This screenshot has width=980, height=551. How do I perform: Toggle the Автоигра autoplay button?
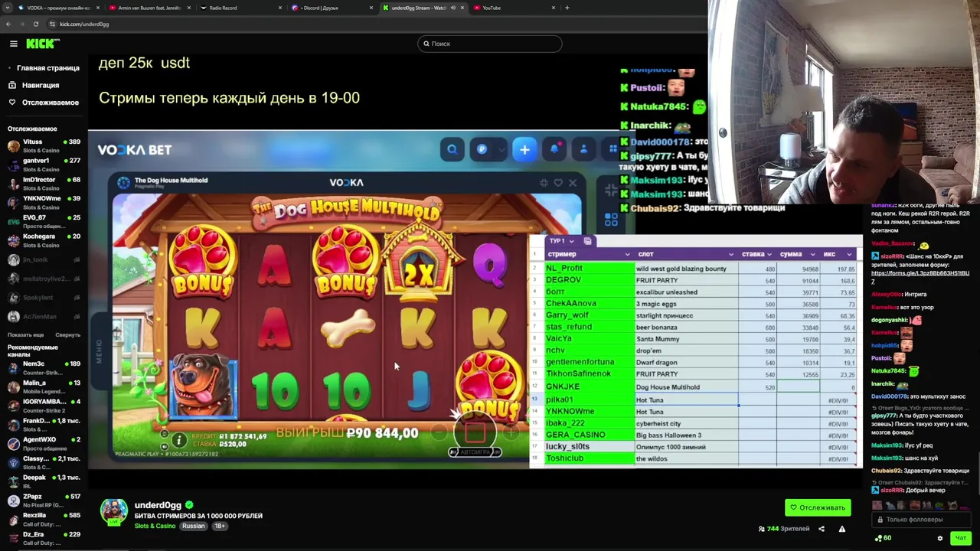click(x=475, y=452)
